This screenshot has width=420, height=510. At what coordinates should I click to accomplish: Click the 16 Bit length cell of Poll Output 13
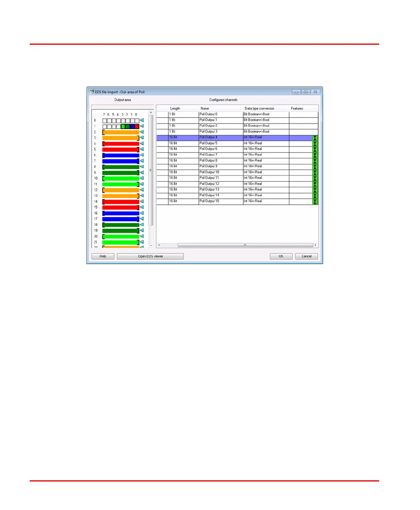point(183,190)
